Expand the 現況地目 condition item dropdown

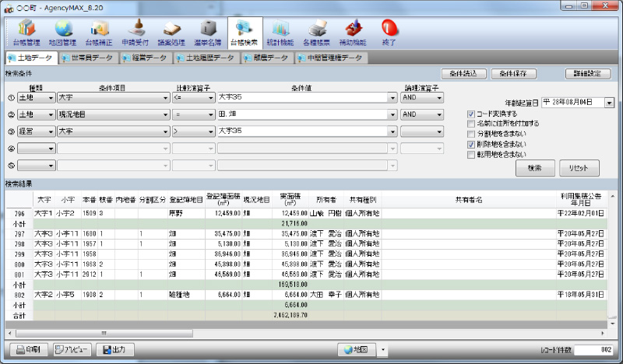click(x=166, y=114)
